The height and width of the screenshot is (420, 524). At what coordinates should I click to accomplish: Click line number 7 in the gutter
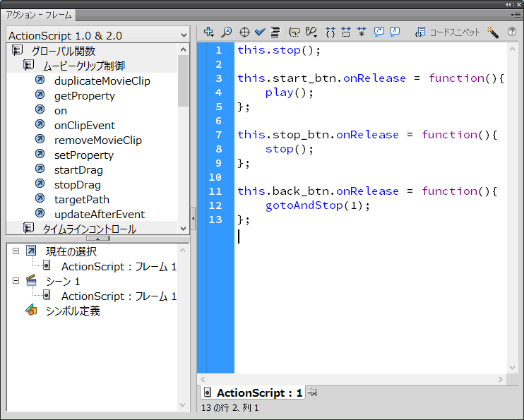(218, 135)
